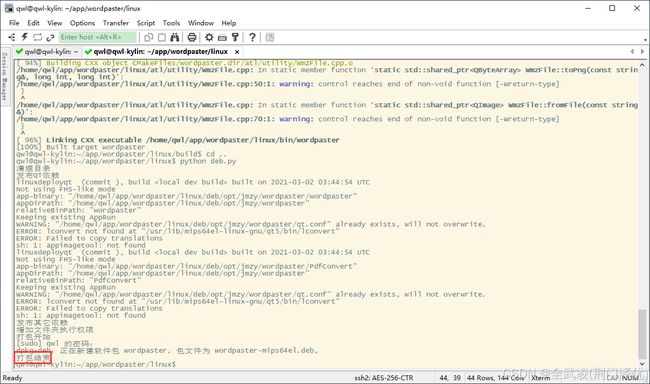
Task: Click the Copy toolbar icon
Action: coord(148,37)
